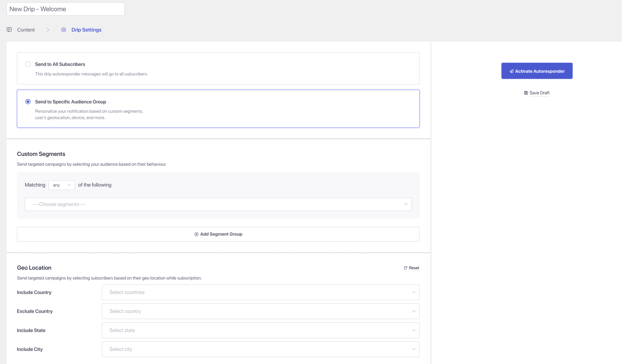Switch to the Content step tab
This screenshot has height=364, width=622.
pos(26,30)
